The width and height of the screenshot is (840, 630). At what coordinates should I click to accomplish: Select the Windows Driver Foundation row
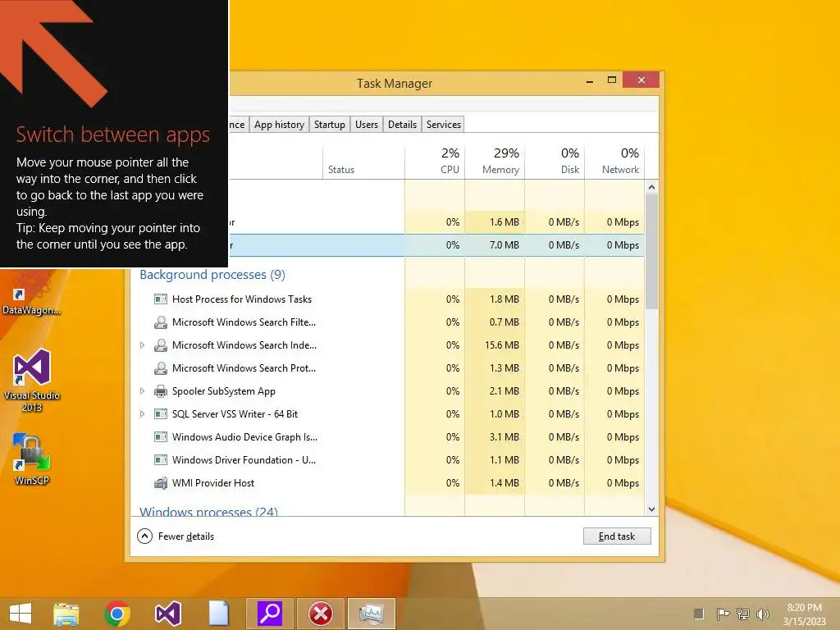coord(388,460)
